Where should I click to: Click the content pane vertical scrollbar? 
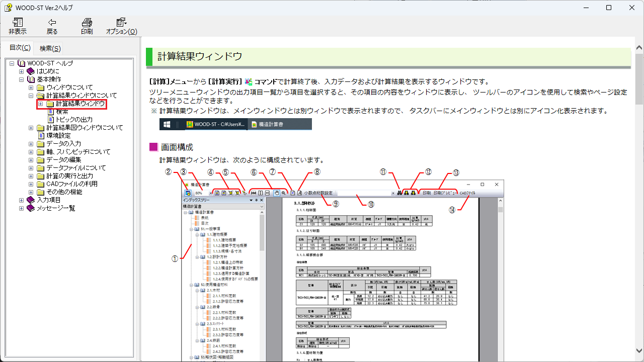(x=639, y=201)
